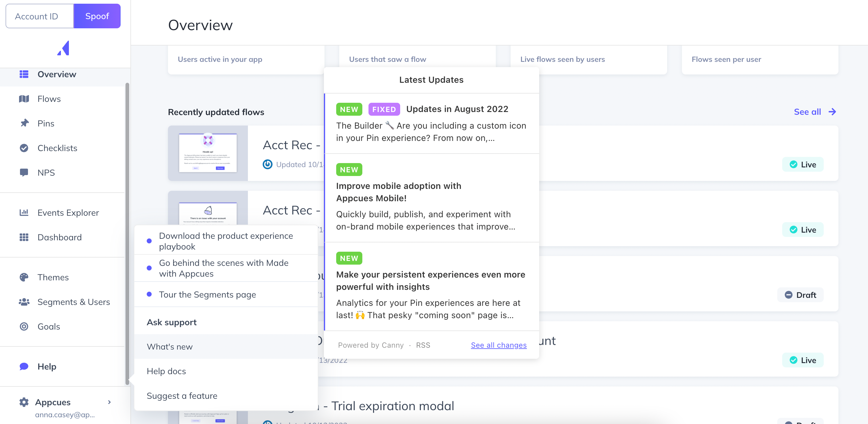Click the NPS speech bubble icon
This screenshot has height=424, width=868.
(24, 173)
